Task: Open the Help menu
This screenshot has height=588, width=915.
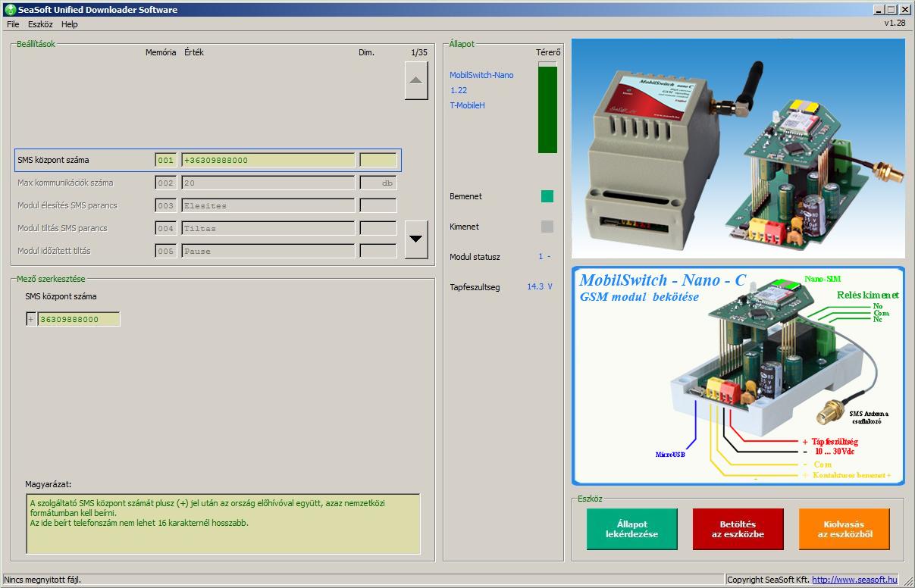Action: (x=70, y=24)
